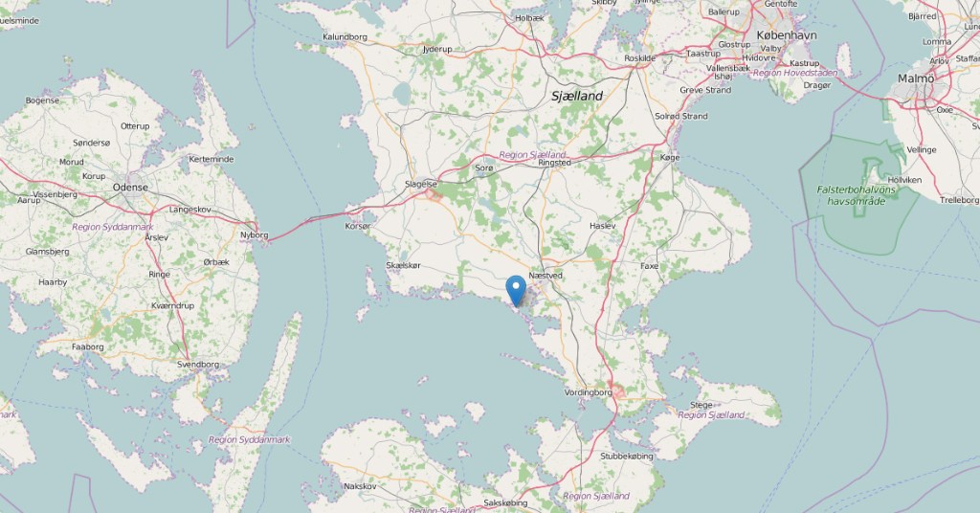Select the Nyborg town label
980x513 pixels.
click(255, 235)
